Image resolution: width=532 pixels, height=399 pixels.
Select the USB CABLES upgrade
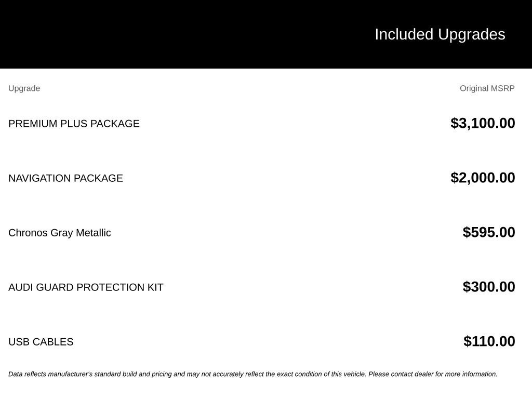coord(41,342)
